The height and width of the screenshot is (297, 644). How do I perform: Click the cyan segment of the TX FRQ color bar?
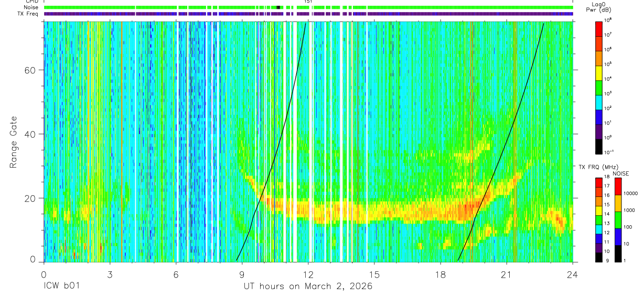pos(598,229)
